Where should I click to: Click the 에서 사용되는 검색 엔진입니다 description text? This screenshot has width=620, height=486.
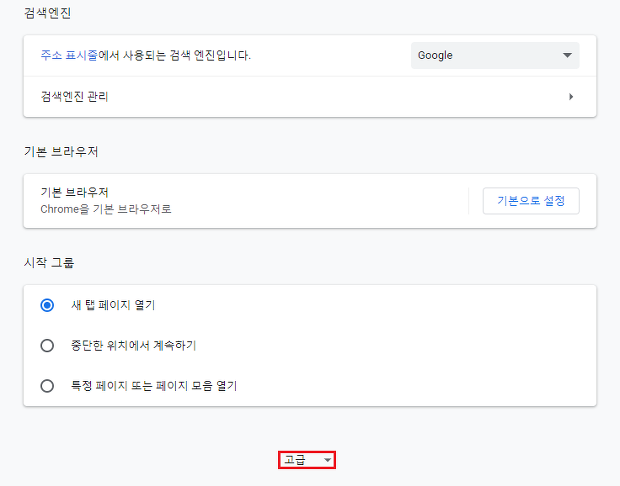point(174,55)
